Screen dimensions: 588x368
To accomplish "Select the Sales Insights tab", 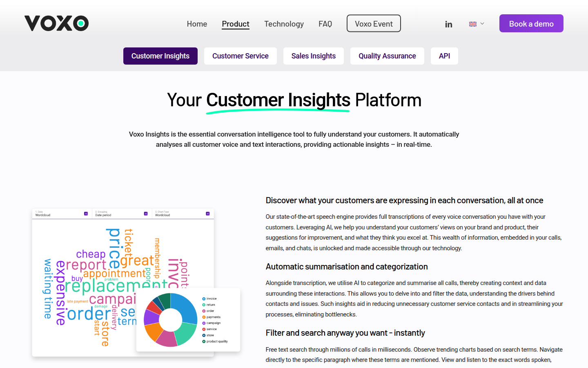I will coord(313,56).
